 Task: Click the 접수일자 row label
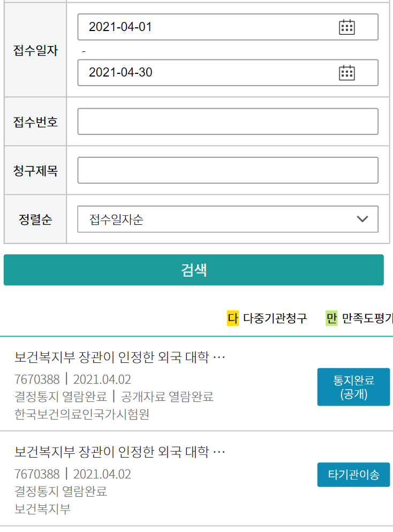(x=35, y=50)
